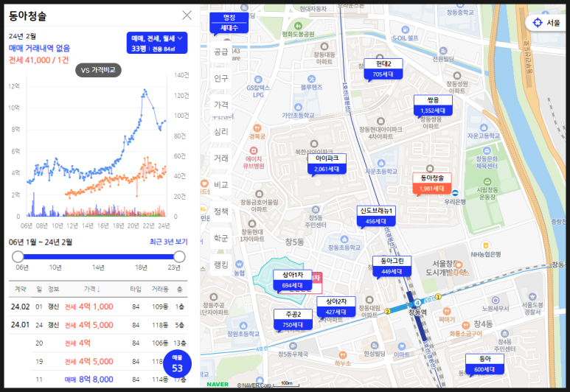Select the 현대2 705세대 map marker
Image resolution: width=570 pixels, height=392 pixels.
click(x=383, y=69)
